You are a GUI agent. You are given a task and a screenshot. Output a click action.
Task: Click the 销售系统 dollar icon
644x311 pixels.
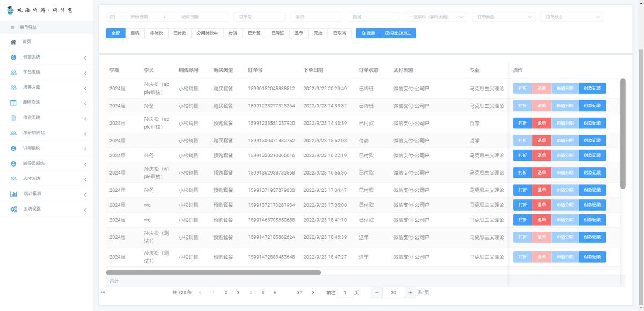[13, 57]
